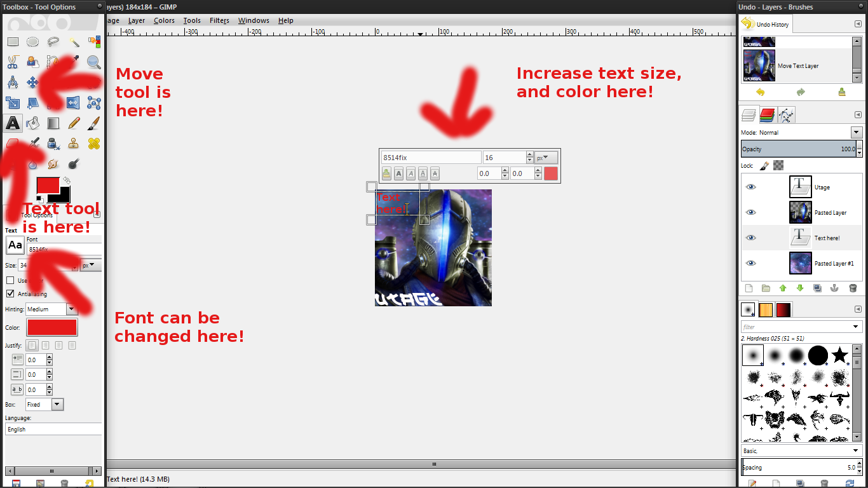
Task: Activate the Scissors Select tool
Action: 13,62
